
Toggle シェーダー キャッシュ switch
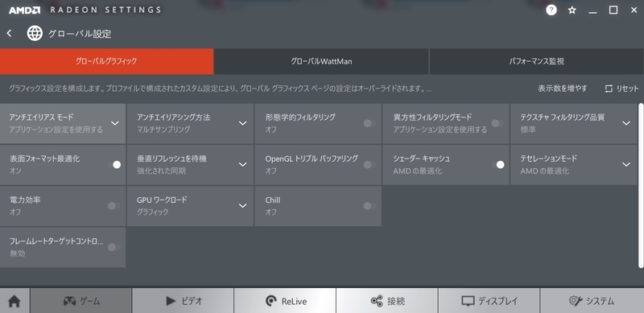(x=497, y=165)
